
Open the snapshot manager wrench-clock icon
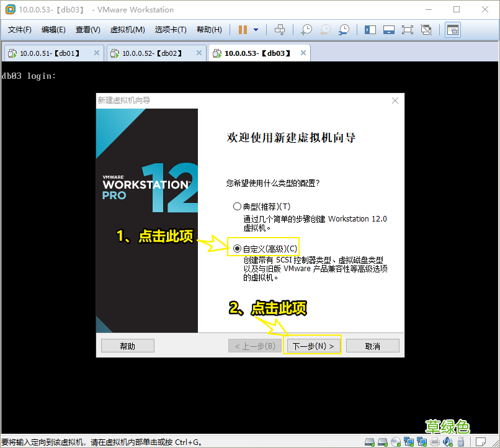coord(344,30)
